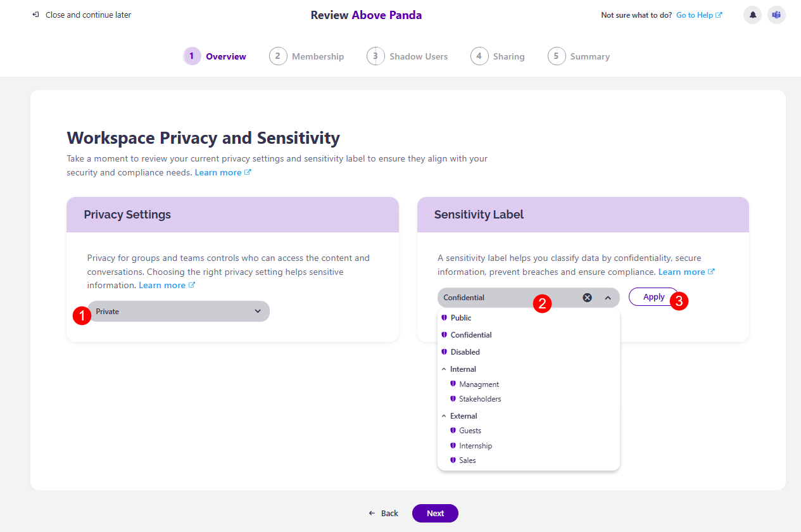Viewport: 801px width, 532px height.
Task: Clear the sensitivity label field with the X icon
Action: (x=587, y=297)
